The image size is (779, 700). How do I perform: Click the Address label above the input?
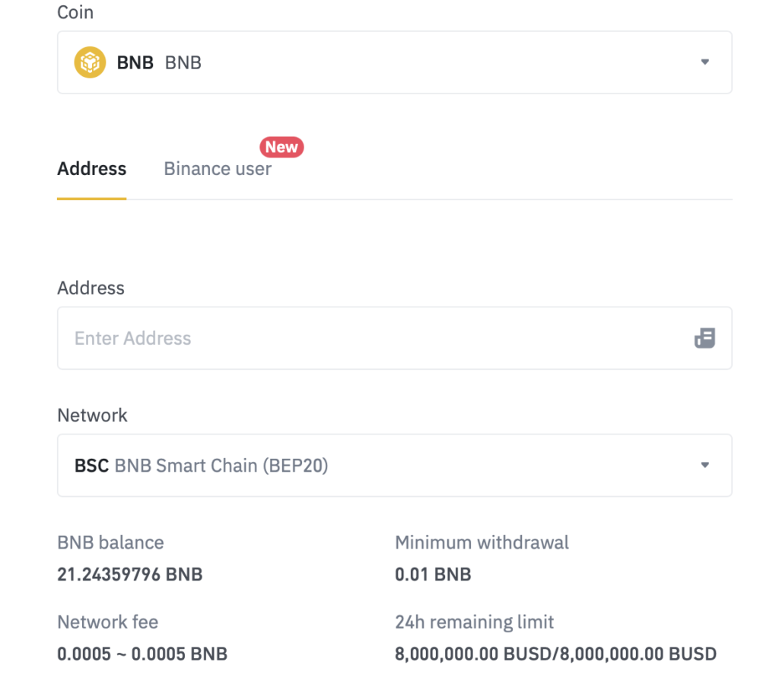click(91, 288)
